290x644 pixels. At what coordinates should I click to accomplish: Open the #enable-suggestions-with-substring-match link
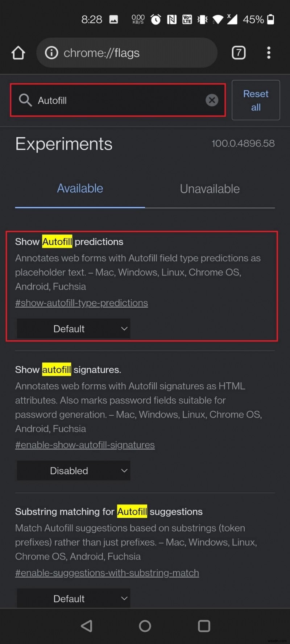(107, 573)
